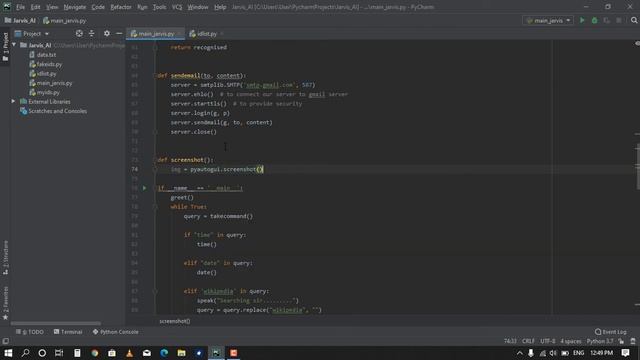
Task: Click the CRLF line separator in status bar
Action: click(528, 341)
